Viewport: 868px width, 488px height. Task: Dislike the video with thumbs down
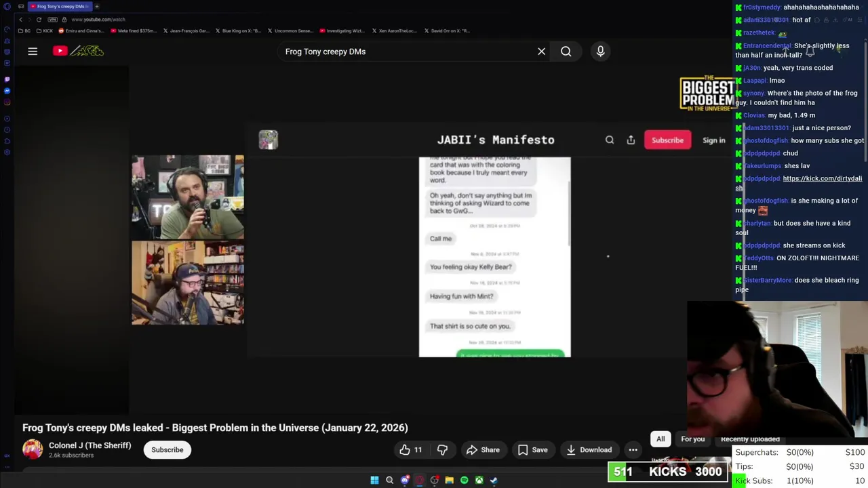point(442,450)
